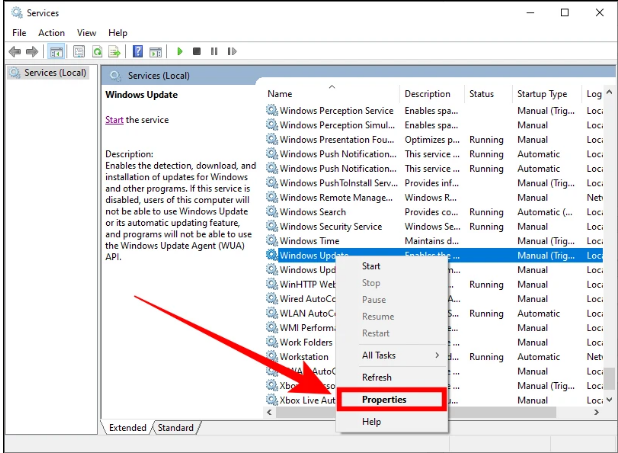Click the gear icon of Windows Perception Service
The width and height of the screenshot is (618, 453).
(x=272, y=110)
